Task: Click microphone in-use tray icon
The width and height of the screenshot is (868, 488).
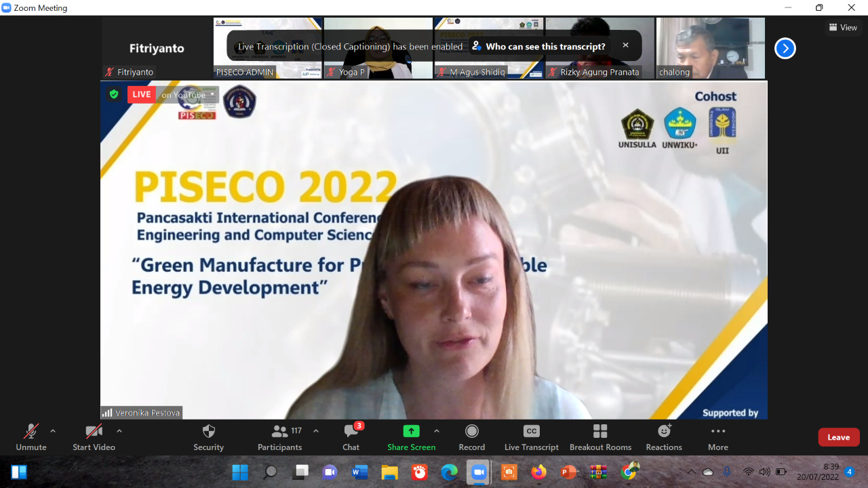Action: (x=727, y=472)
